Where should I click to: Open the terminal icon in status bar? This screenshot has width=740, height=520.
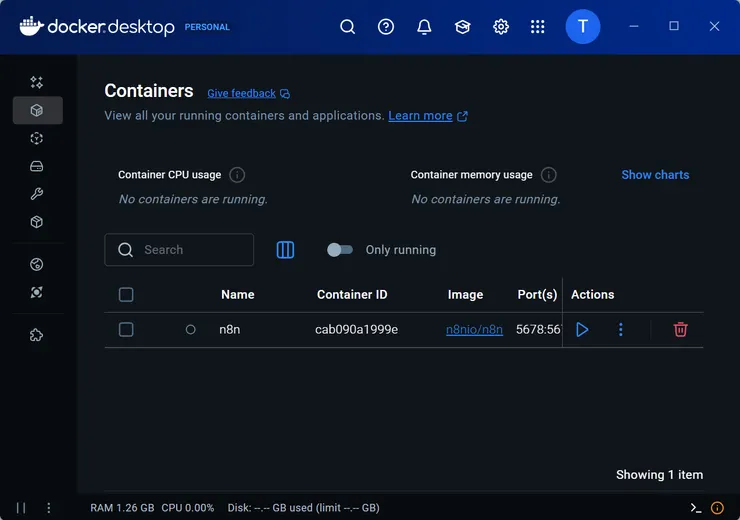tap(696, 508)
